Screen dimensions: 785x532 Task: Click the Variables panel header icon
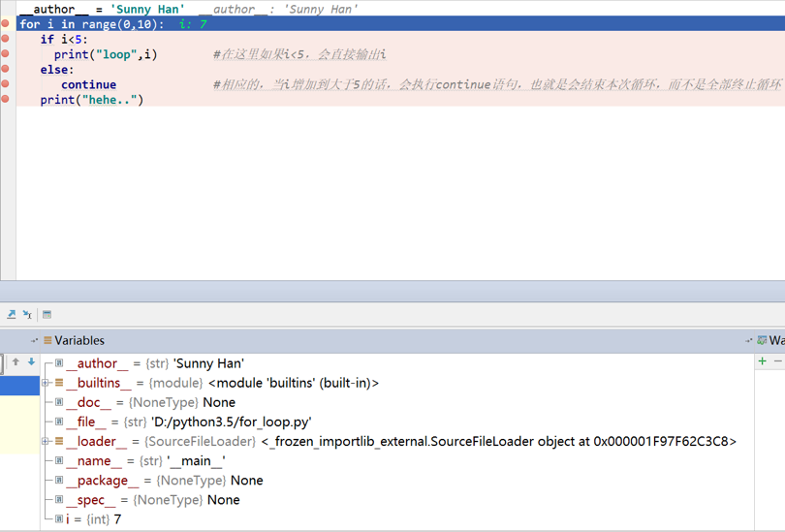click(x=48, y=340)
